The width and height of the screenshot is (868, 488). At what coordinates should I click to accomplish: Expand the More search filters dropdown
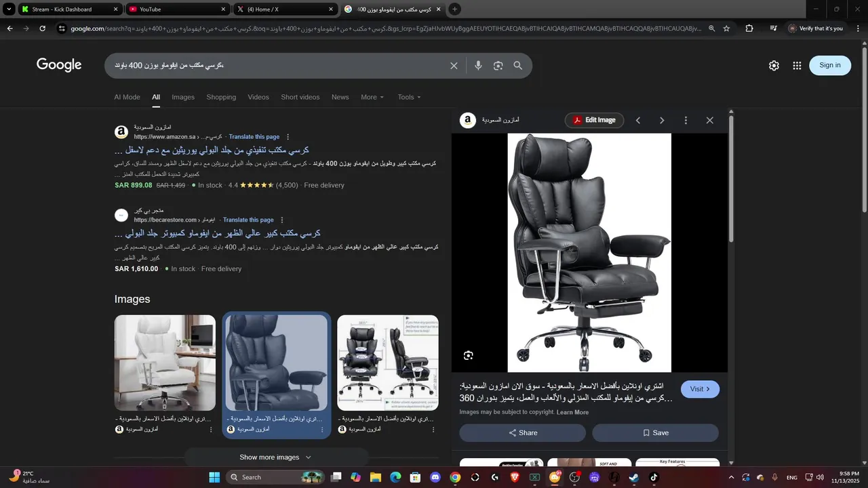[372, 97]
